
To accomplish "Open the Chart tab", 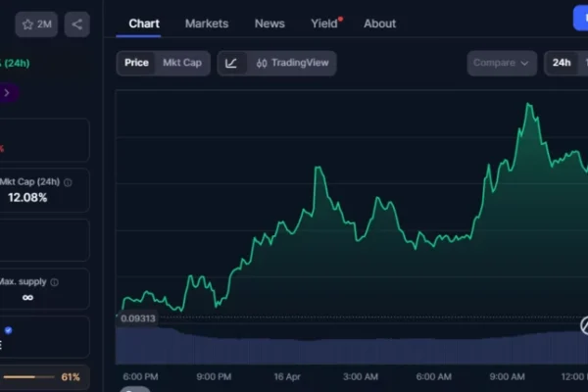I will point(144,24).
